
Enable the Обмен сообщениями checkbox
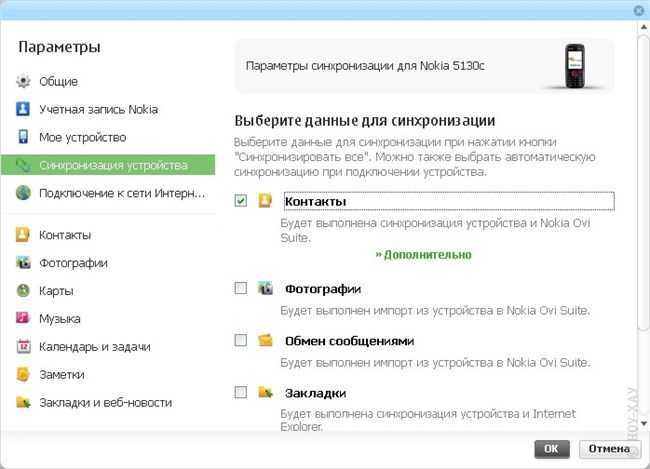coord(240,340)
